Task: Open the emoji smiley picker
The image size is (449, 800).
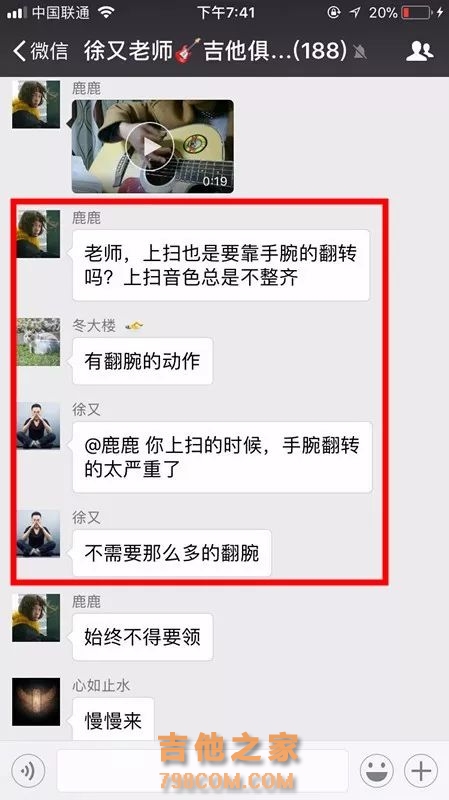Action: point(377,770)
